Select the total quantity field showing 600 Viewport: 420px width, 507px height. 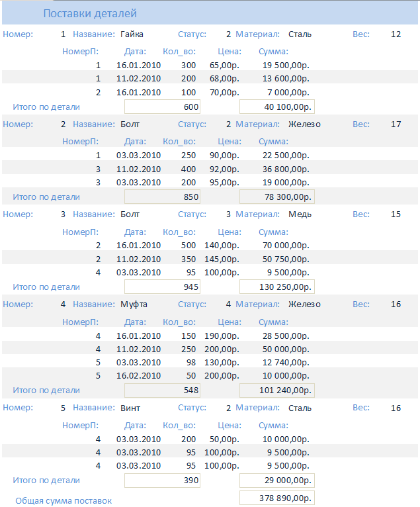162,107
